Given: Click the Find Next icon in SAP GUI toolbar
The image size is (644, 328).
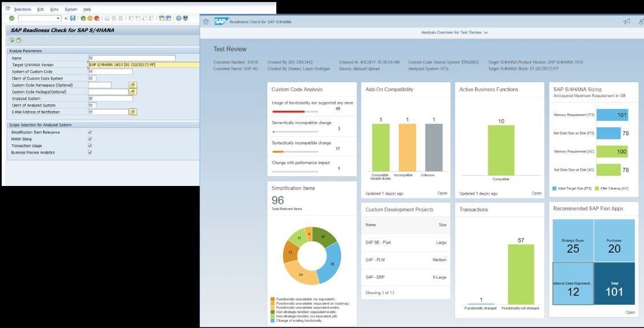Looking at the screenshot, I should [121, 18].
